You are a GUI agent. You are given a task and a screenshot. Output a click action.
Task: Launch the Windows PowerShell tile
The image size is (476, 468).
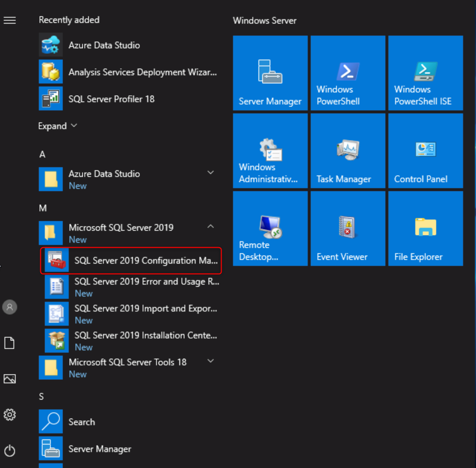click(348, 73)
